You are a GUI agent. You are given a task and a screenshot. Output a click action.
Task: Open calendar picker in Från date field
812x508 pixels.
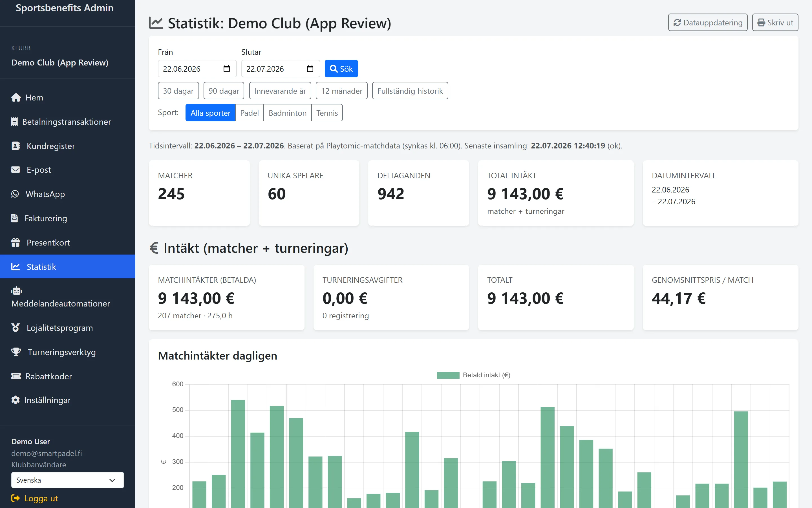227,69
